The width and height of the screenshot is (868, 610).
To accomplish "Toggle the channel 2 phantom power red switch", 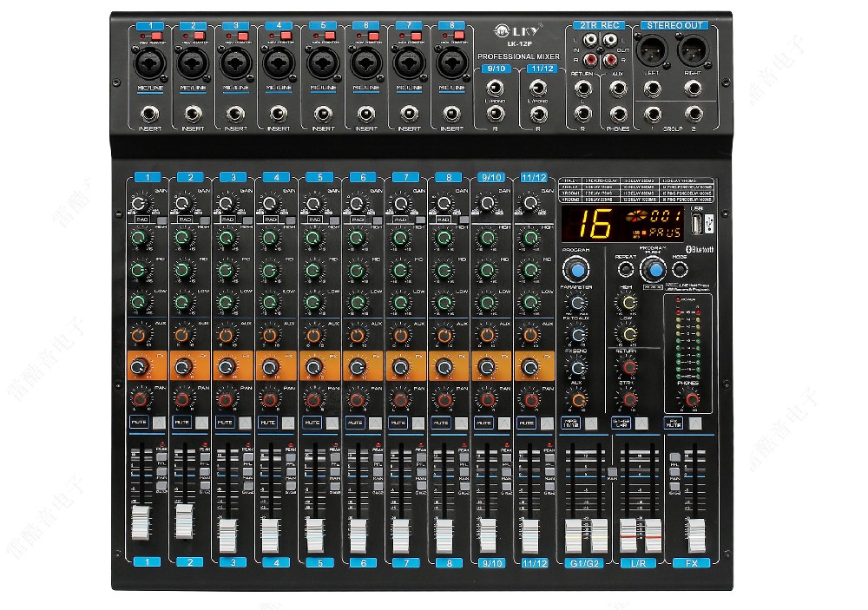I will pos(198,36).
